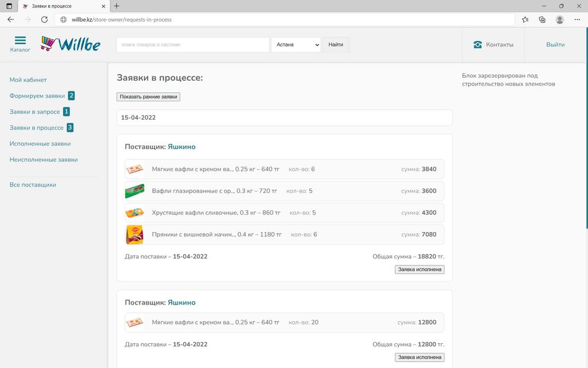This screenshot has height=368, width=588.
Task: View site information globe icon
Action: (64, 19)
